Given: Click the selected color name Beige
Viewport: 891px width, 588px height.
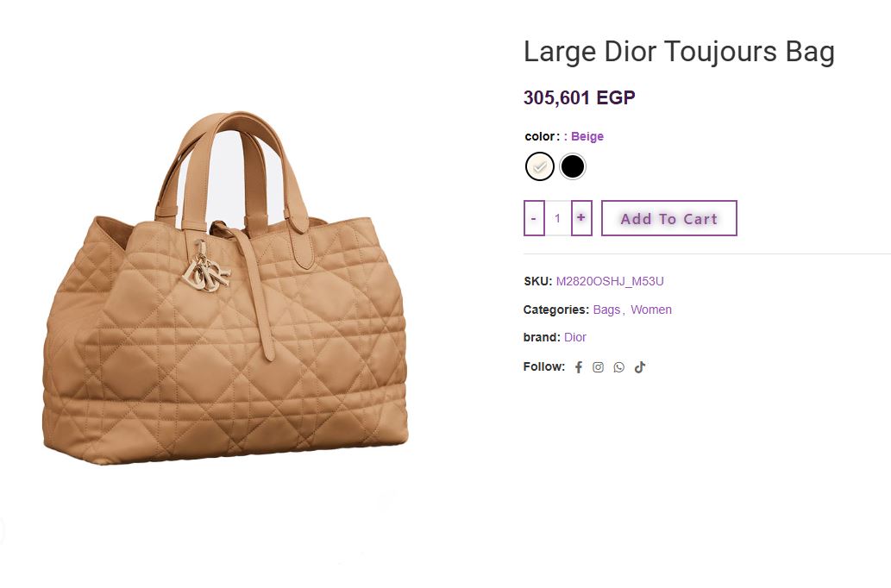Looking at the screenshot, I should [587, 136].
